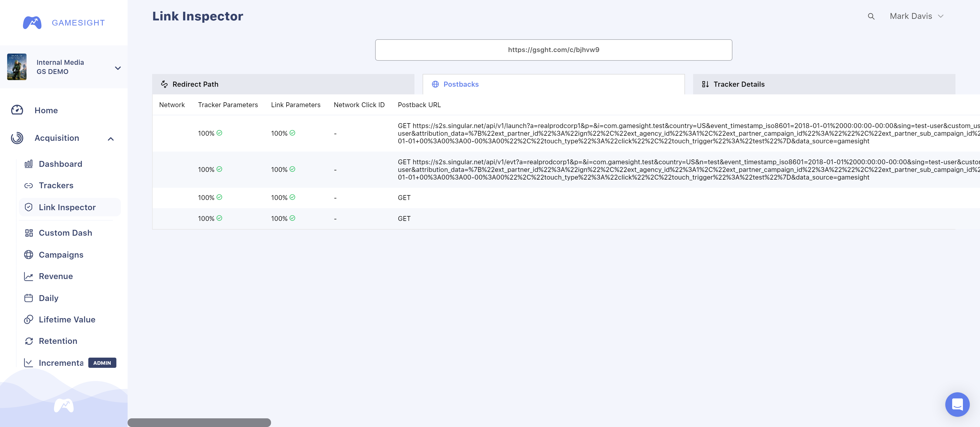Click the Trackers link icon
This screenshot has width=980, height=427.
(x=29, y=185)
